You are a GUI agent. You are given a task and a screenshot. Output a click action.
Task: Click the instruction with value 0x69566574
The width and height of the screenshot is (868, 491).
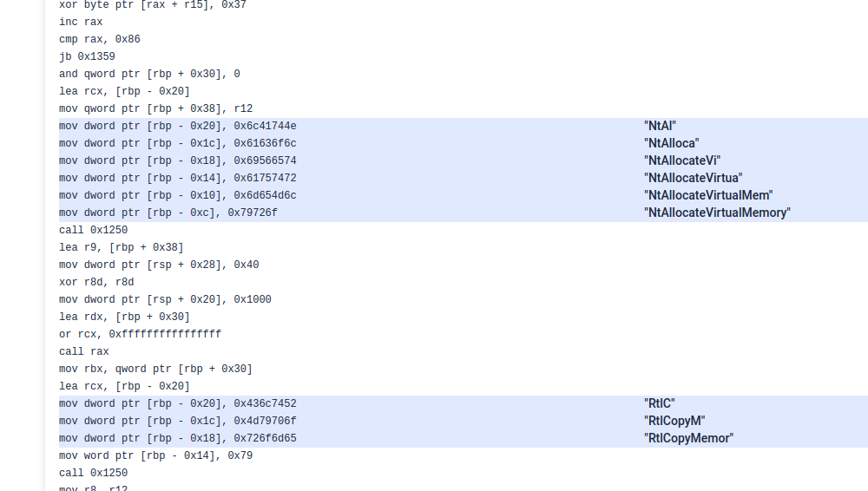pos(178,160)
